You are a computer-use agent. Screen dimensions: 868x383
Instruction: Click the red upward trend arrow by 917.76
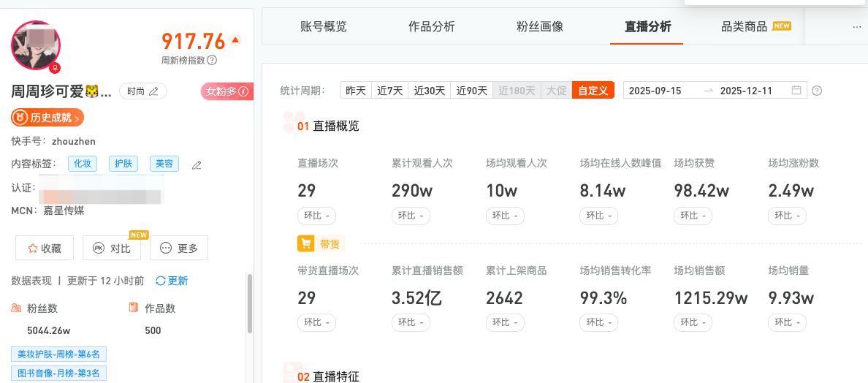coord(235,40)
